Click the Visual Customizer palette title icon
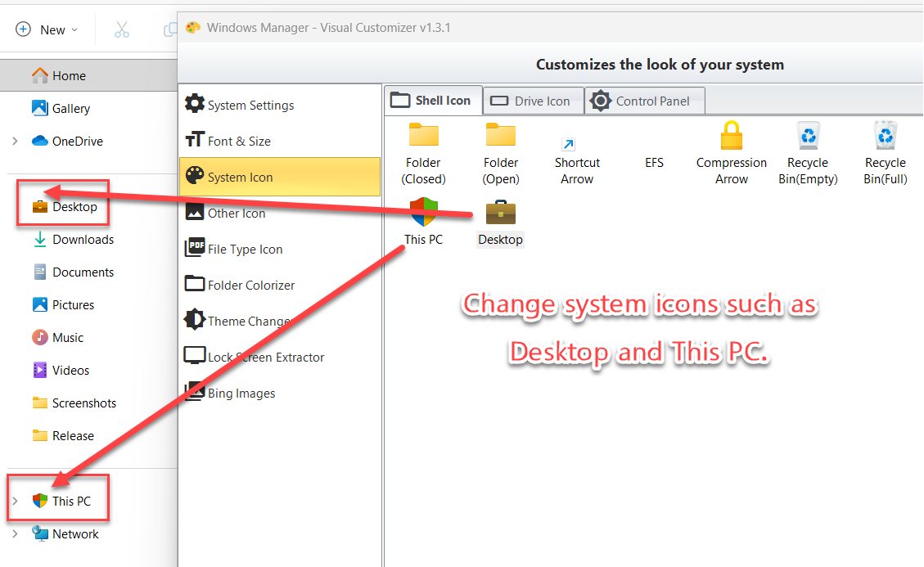Image resolution: width=924 pixels, height=567 pixels. 193,28
